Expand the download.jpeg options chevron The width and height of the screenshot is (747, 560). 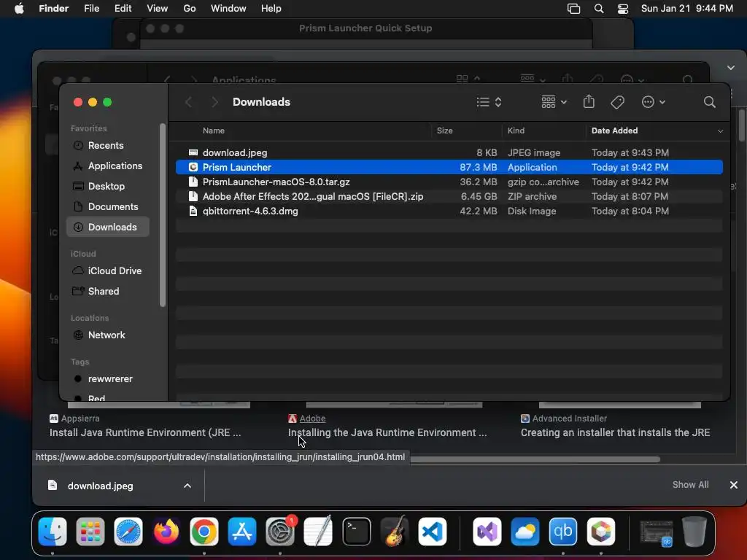pyautogui.click(x=187, y=486)
